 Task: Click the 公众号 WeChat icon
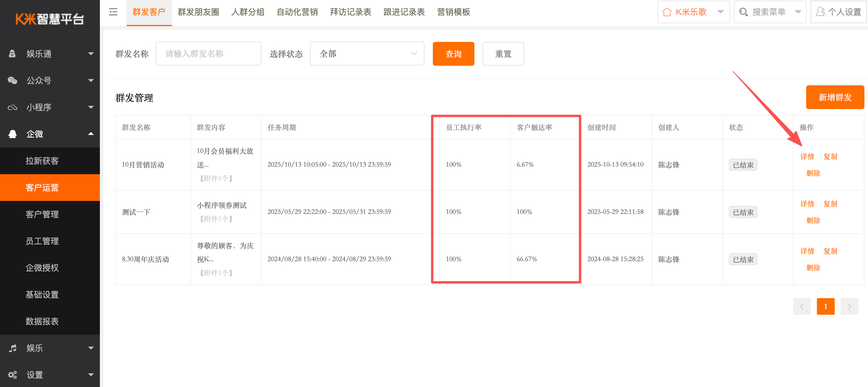pyautogui.click(x=12, y=81)
